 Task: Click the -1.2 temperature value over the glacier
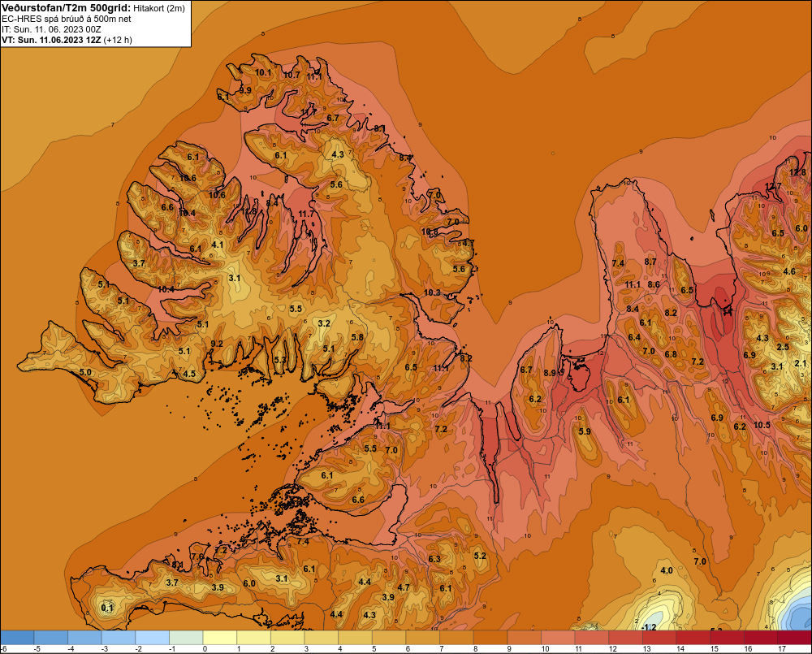648,627
